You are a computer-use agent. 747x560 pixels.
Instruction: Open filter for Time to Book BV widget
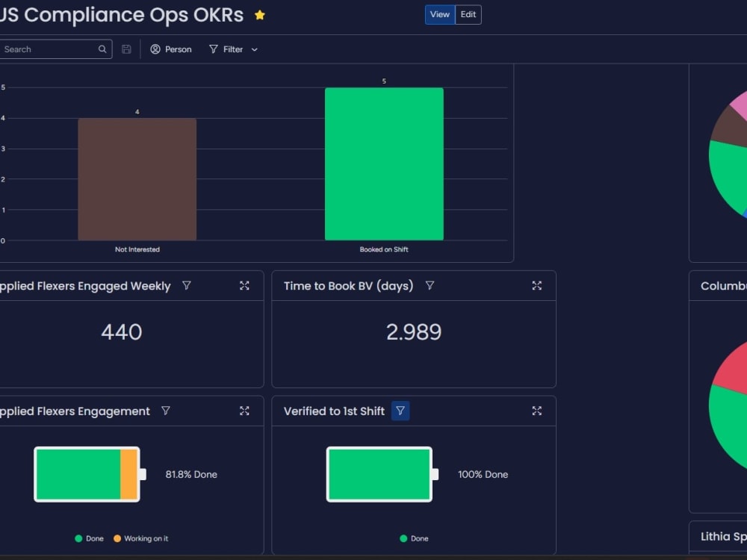(430, 285)
